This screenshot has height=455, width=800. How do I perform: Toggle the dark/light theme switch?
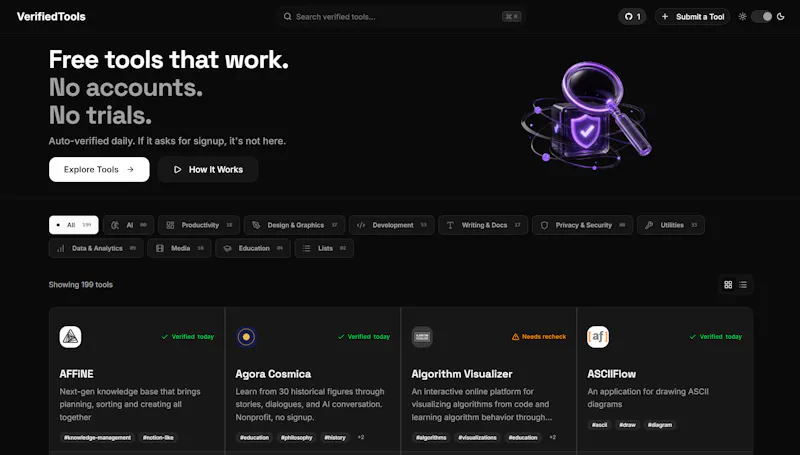pos(761,16)
